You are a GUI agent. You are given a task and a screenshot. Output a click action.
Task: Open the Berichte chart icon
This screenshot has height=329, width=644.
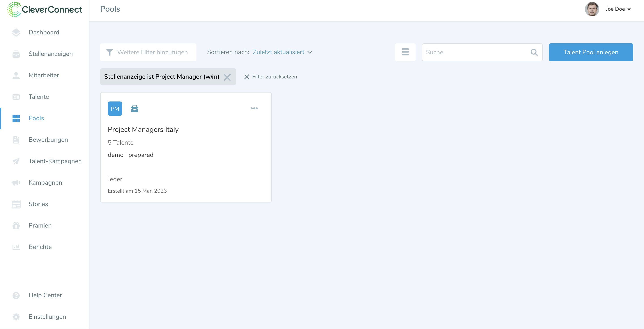coord(16,247)
